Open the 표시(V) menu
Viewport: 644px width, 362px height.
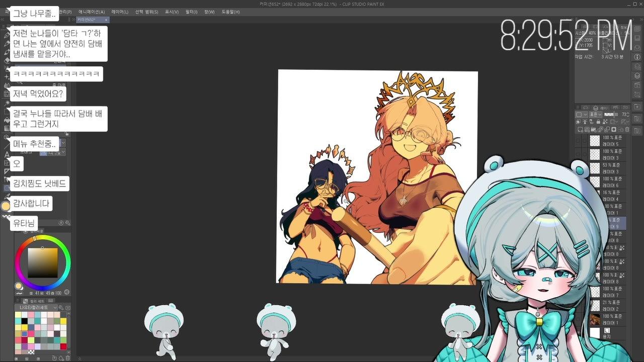(x=172, y=12)
